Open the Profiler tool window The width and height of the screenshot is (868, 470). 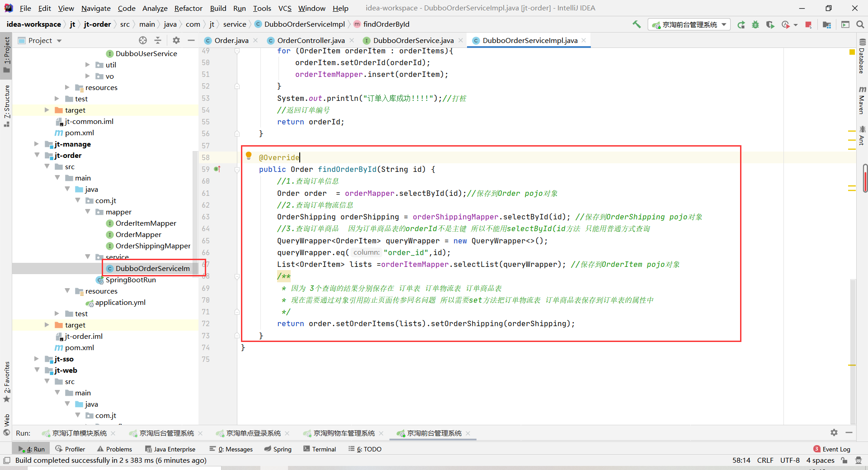click(x=70, y=449)
